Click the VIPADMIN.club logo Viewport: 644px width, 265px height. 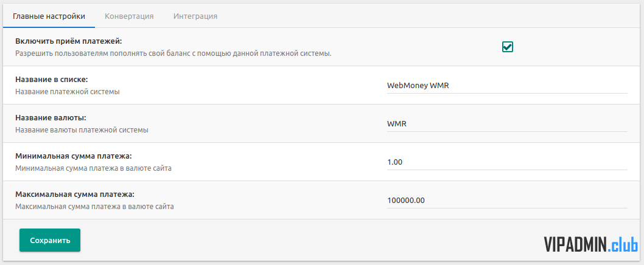tap(591, 244)
